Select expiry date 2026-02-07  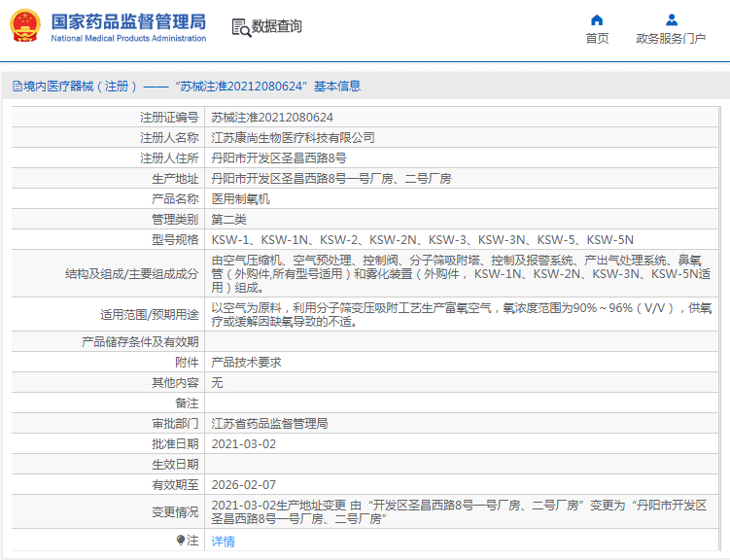[x=243, y=485]
